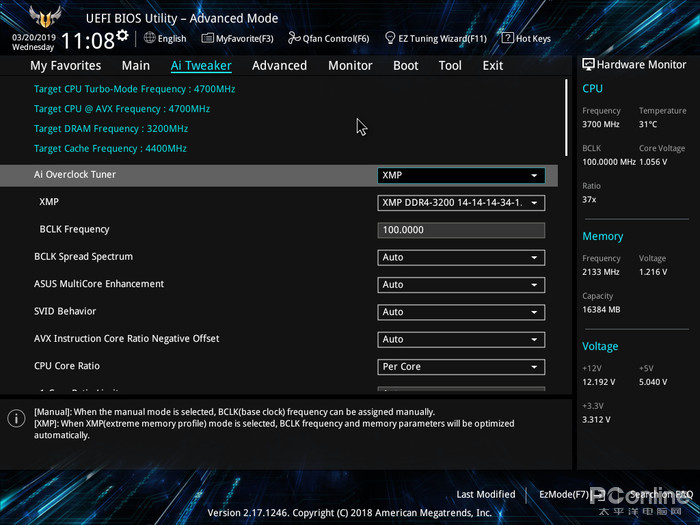Click the BCLK Frequency input field
This screenshot has width=700, height=525.
[461, 230]
